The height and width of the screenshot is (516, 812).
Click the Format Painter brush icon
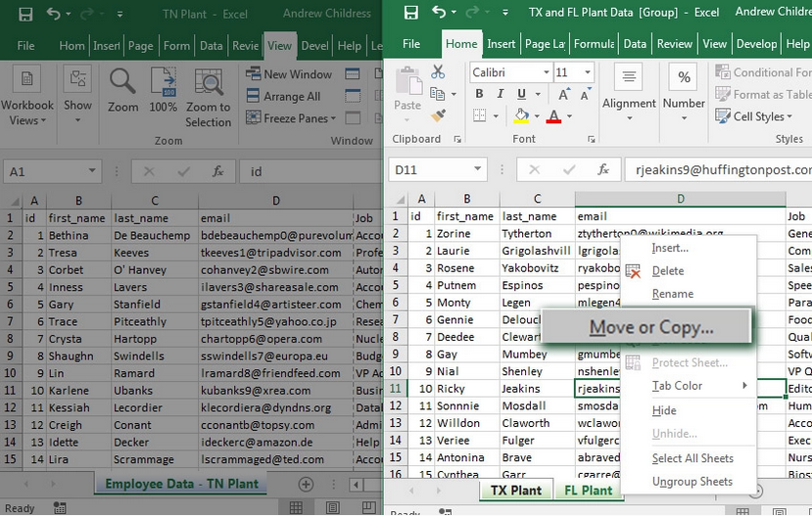[x=438, y=116]
